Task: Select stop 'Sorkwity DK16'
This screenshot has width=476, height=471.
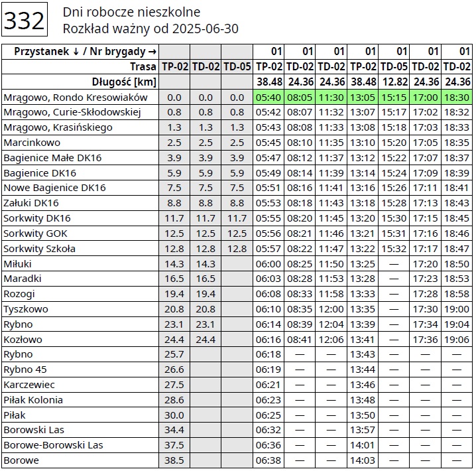Action: coord(36,218)
